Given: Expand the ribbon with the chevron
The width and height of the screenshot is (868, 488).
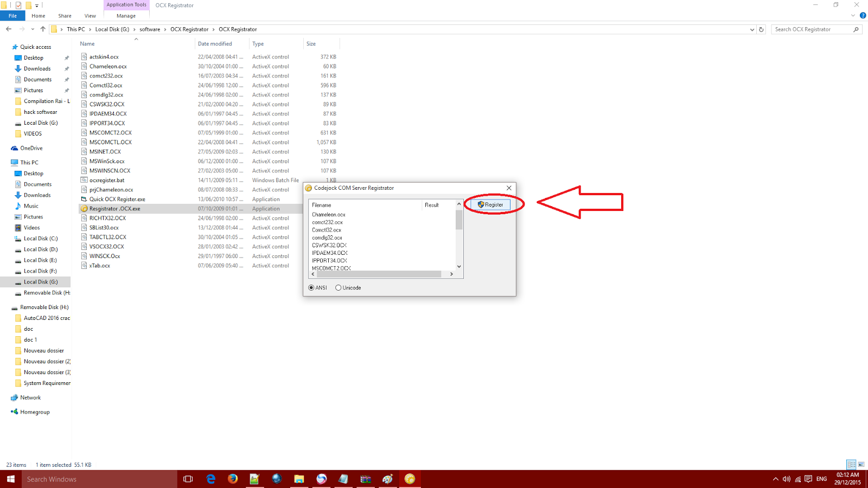Looking at the screenshot, I should [853, 16].
